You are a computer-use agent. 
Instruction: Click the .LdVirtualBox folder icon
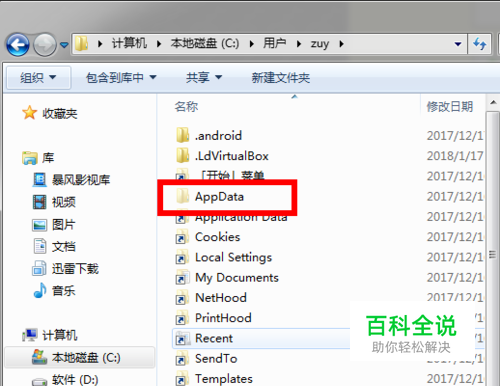pyautogui.click(x=183, y=155)
